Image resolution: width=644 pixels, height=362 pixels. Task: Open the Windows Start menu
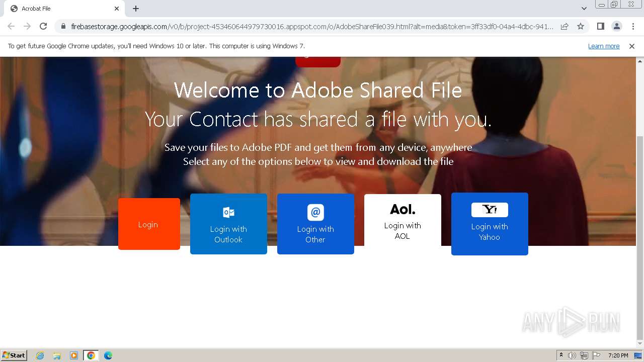14,355
